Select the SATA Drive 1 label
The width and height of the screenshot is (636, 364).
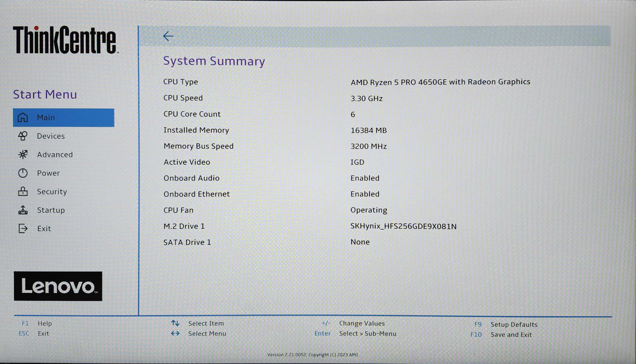[x=187, y=242]
